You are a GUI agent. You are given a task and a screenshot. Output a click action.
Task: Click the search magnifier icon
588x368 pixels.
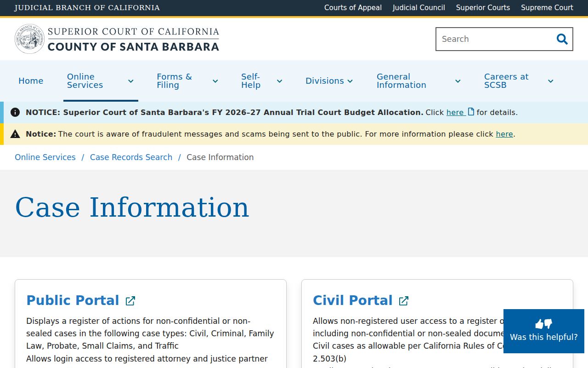[562, 39]
